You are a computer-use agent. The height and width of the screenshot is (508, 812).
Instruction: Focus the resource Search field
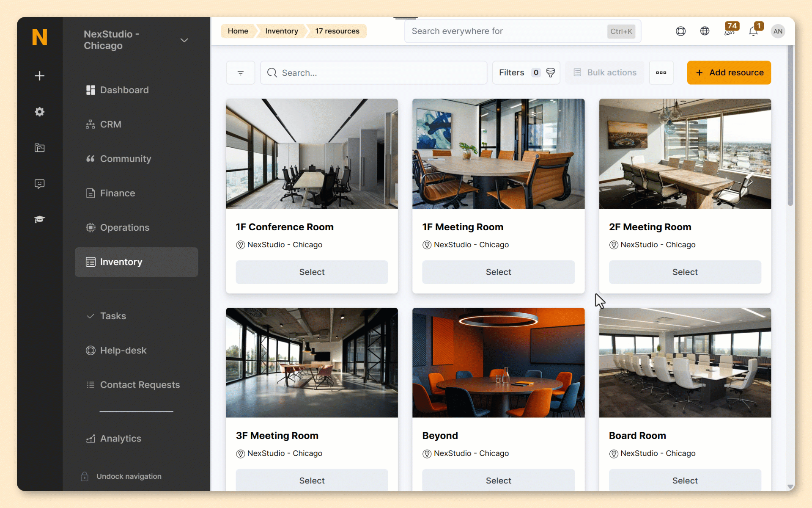pyautogui.click(x=373, y=73)
